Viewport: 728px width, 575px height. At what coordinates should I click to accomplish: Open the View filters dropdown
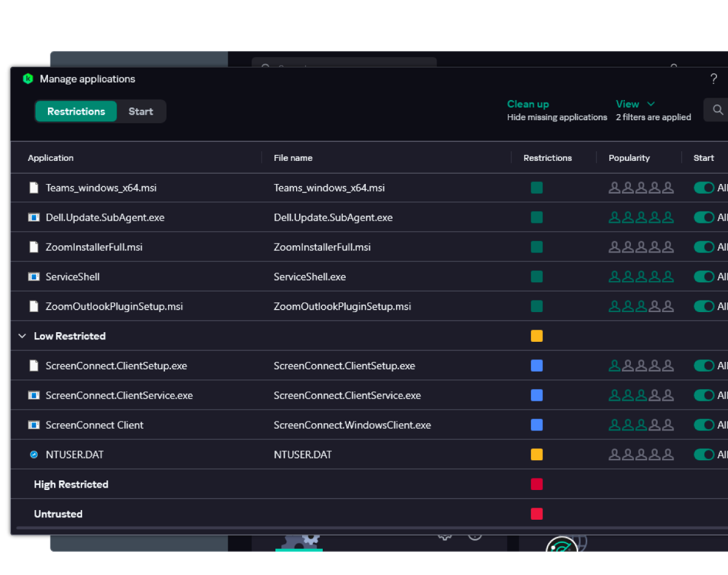[635, 104]
